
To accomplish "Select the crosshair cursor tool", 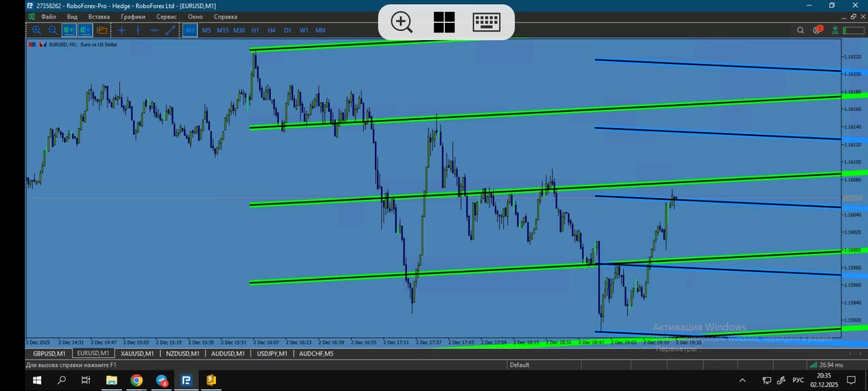I will pos(122,30).
